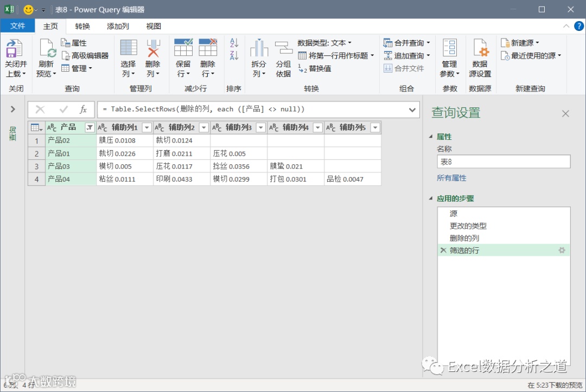Close the Query Settings (查询设置) pane
Screen dimensions: 586x392
[x=565, y=113]
